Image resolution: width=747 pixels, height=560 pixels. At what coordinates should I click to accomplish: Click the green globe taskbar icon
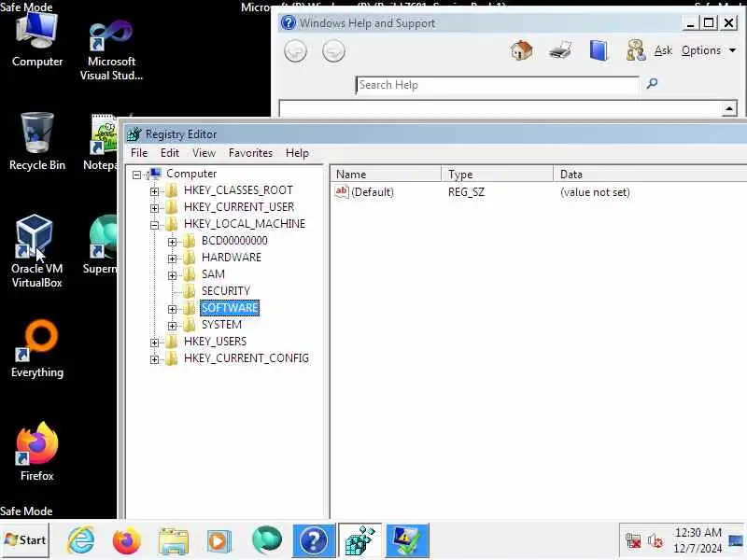tap(267, 540)
